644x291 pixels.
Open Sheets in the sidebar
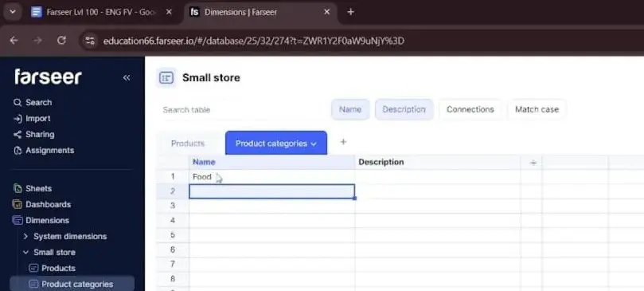coord(33,188)
